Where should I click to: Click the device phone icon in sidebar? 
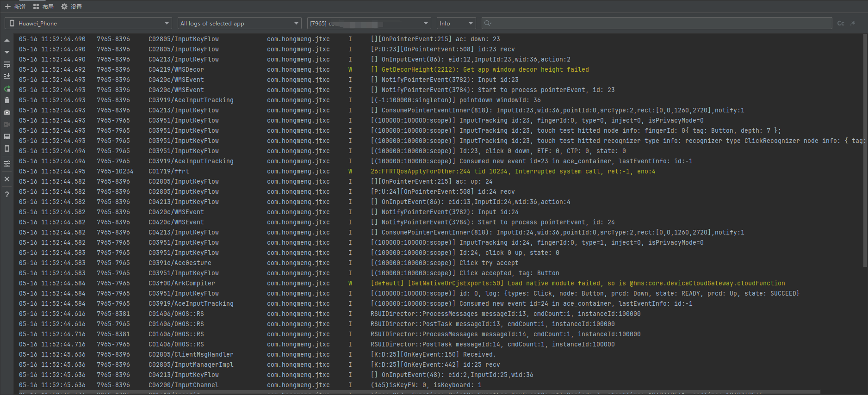[7, 148]
